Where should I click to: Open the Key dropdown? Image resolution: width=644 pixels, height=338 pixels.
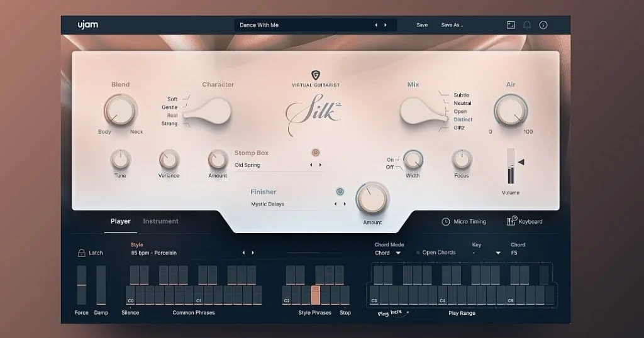click(486, 253)
